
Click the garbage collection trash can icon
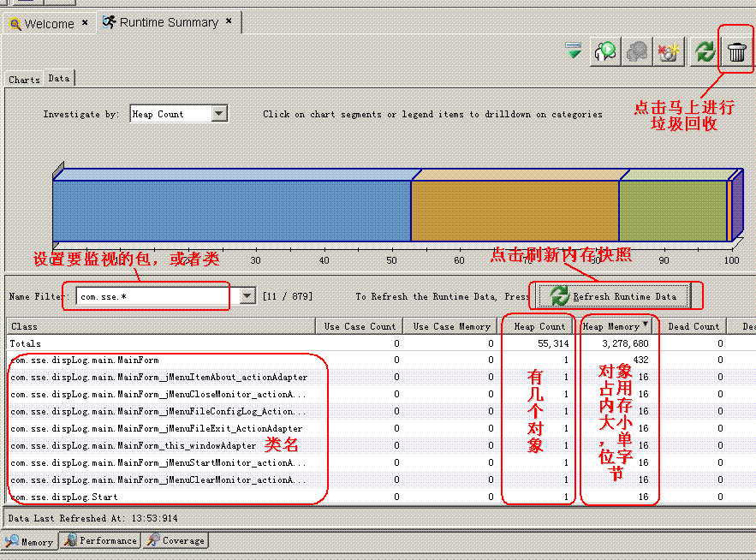point(736,52)
